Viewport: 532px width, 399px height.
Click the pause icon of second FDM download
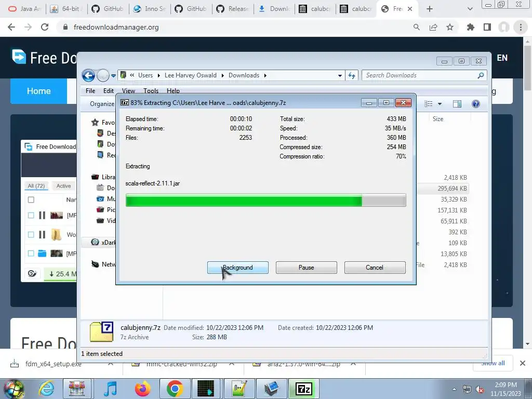coord(42,234)
